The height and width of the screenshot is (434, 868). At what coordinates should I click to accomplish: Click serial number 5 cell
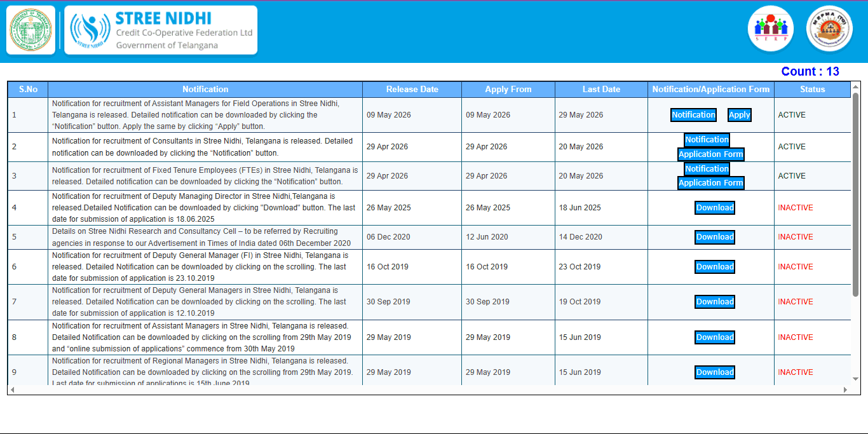[x=28, y=237]
